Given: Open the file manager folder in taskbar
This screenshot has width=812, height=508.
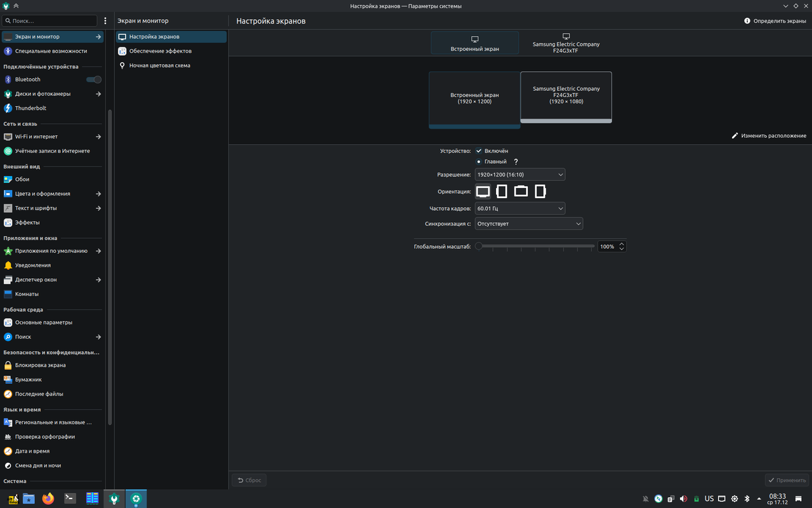Looking at the screenshot, I should point(29,498).
